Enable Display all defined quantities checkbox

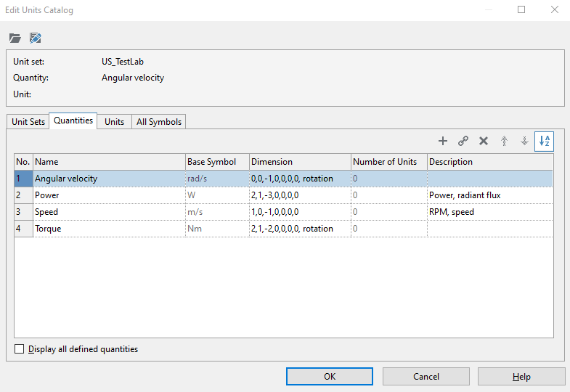point(20,349)
